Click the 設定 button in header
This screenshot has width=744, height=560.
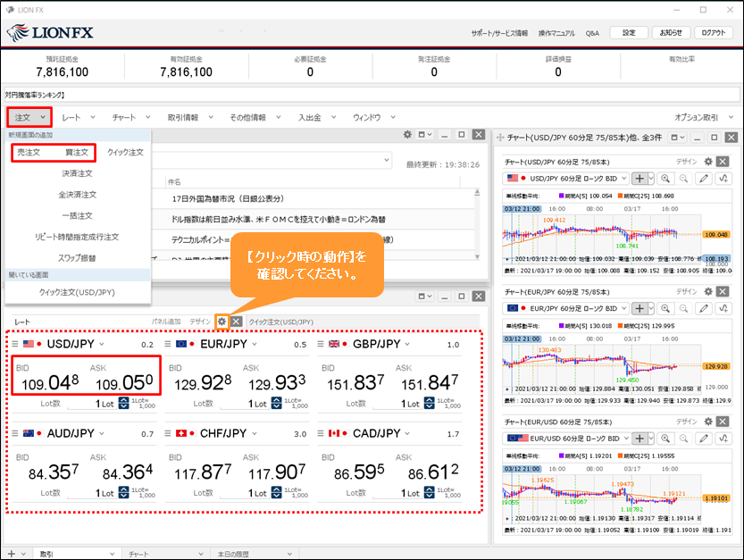[x=629, y=33]
